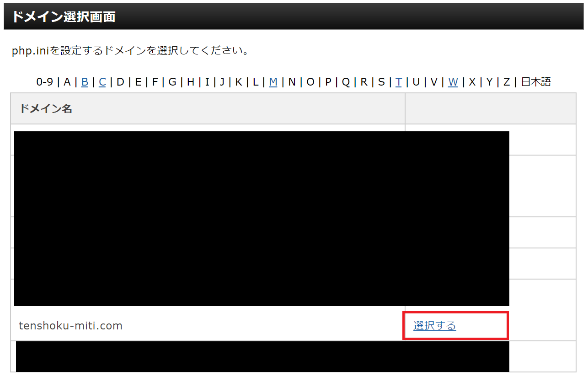Click the letter Q in the index
The width and height of the screenshot is (588, 377).
coord(346,82)
